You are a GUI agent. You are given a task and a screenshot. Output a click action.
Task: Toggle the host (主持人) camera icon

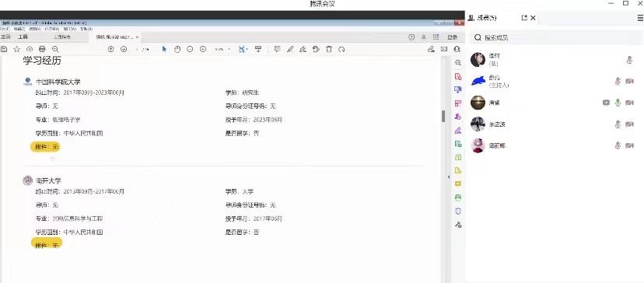pos(630,82)
